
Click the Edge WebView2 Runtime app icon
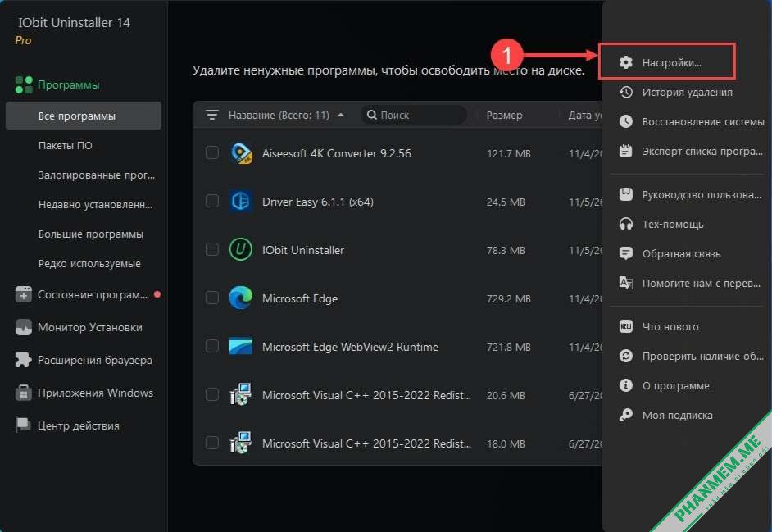click(x=241, y=346)
